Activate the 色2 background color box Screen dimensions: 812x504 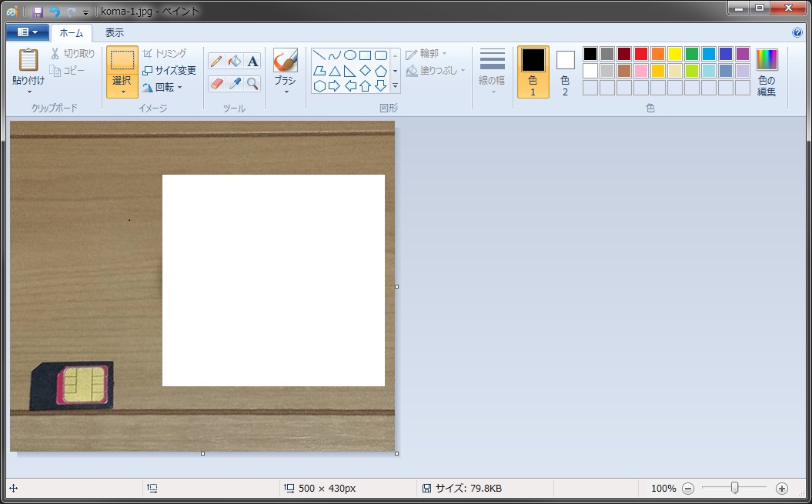coord(565,71)
